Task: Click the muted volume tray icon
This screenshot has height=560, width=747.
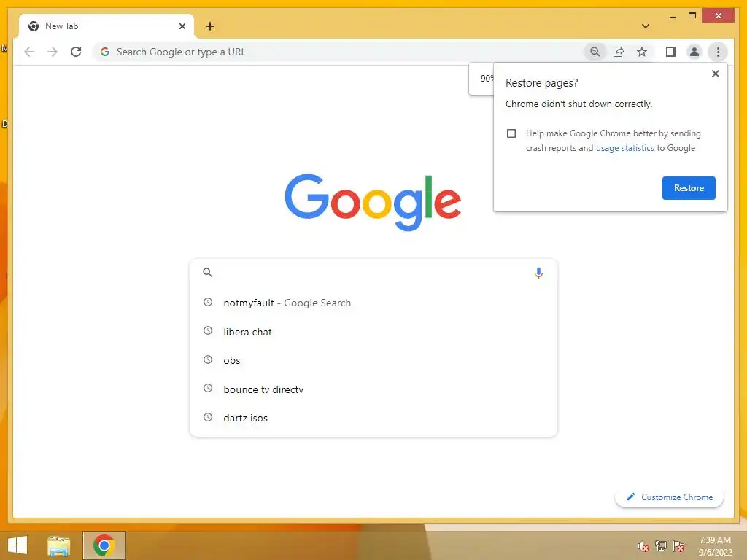Action: point(643,545)
